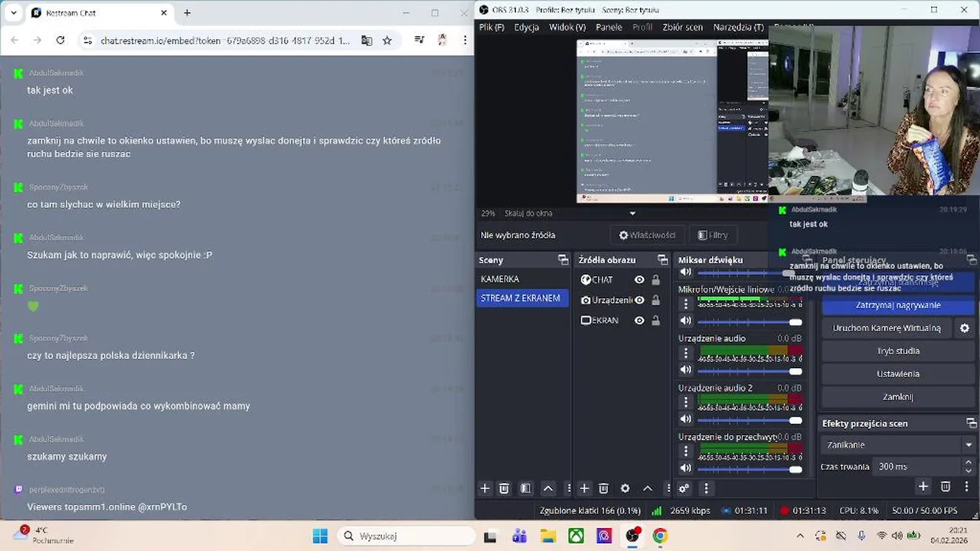The image size is (980, 551).
Task: Mute Urządzenie audio speaker icon
Action: tap(686, 370)
